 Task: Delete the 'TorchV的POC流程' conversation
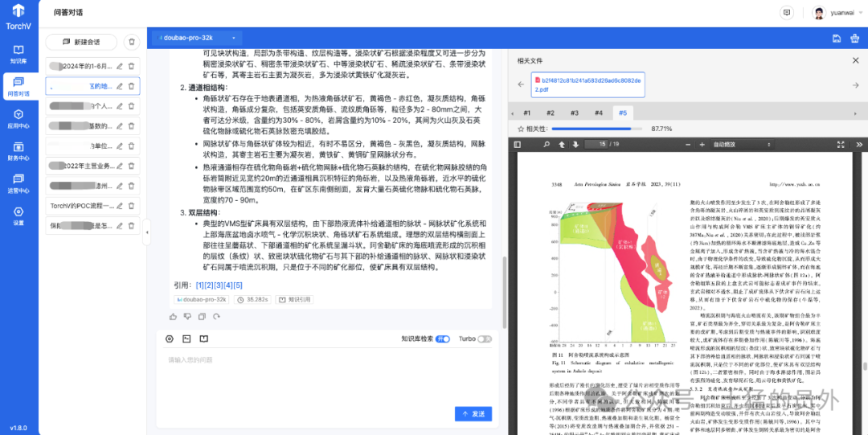pyautogui.click(x=131, y=206)
